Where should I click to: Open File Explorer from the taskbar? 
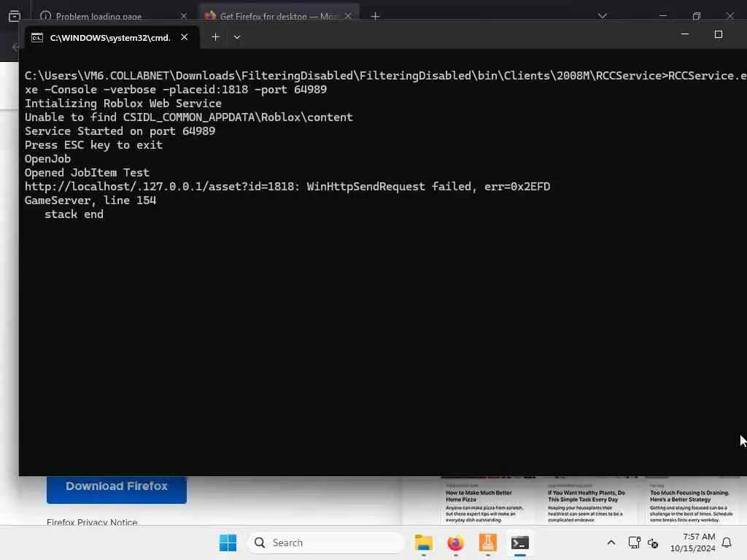click(x=424, y=542)
